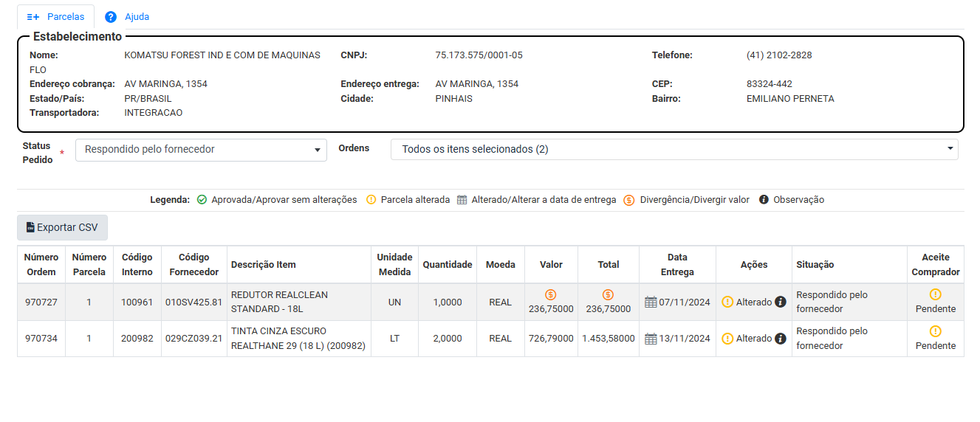Click the Descrição Item column header
980x422 pixels.
click(264, 265)
